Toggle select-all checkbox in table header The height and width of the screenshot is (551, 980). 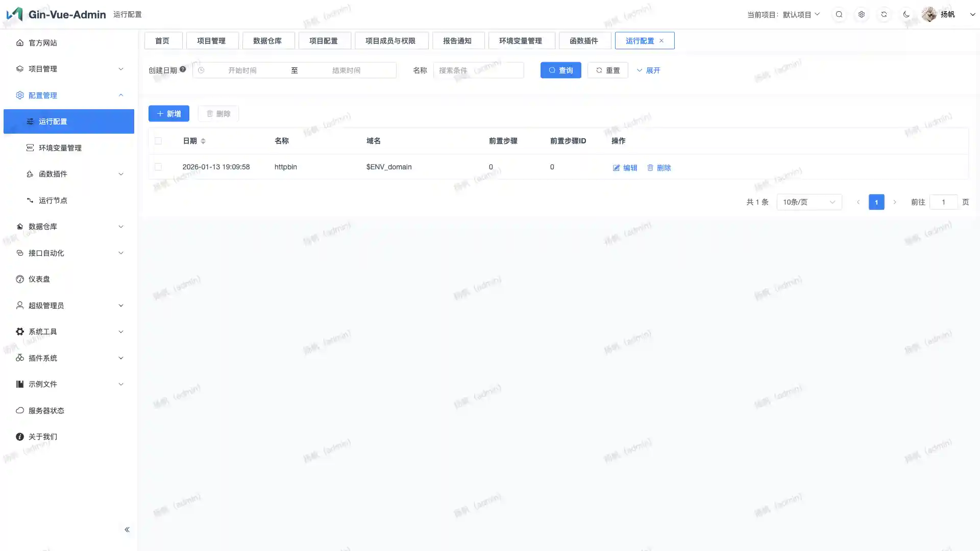click(158, 141)
